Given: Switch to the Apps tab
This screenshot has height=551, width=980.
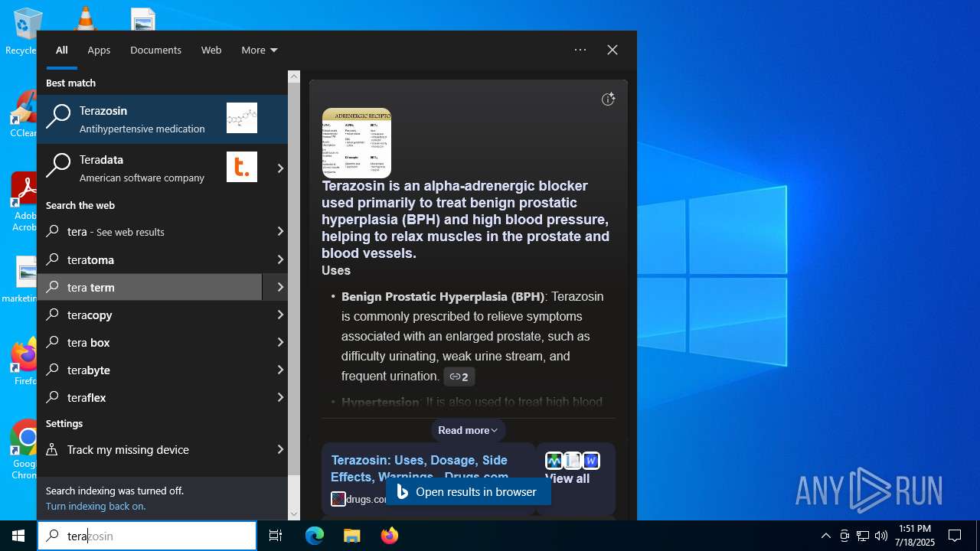Looking at the screenshot, I should tap(99, 50).
